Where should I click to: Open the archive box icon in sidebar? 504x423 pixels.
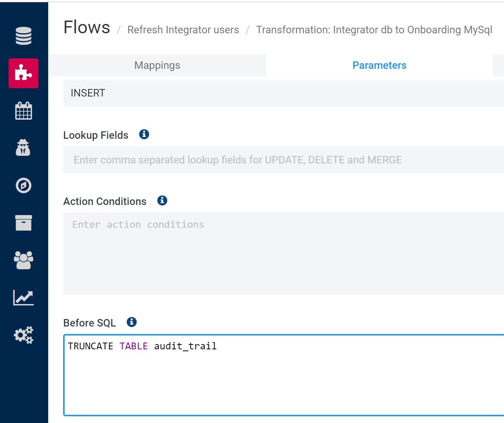coord(24,223)
